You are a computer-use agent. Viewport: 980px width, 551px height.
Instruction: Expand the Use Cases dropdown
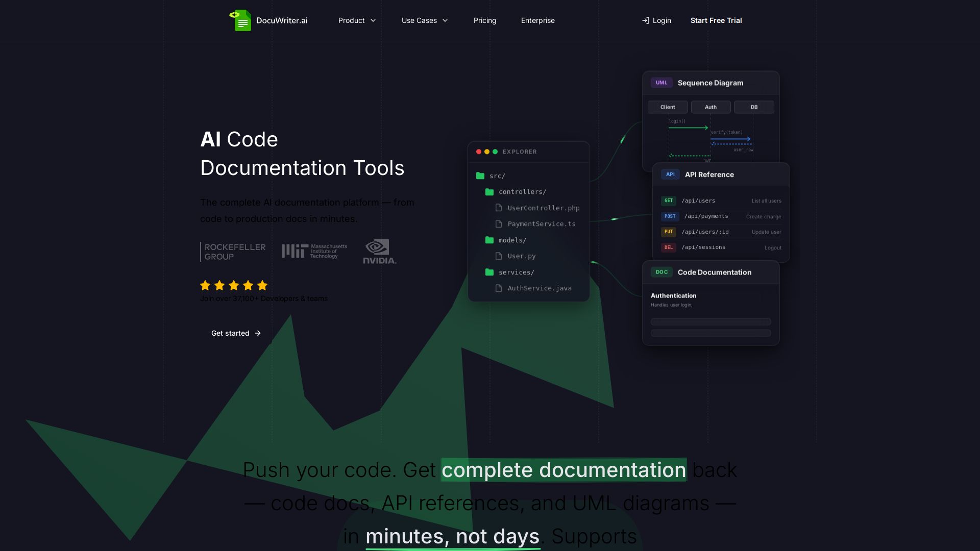click(425, 20)
